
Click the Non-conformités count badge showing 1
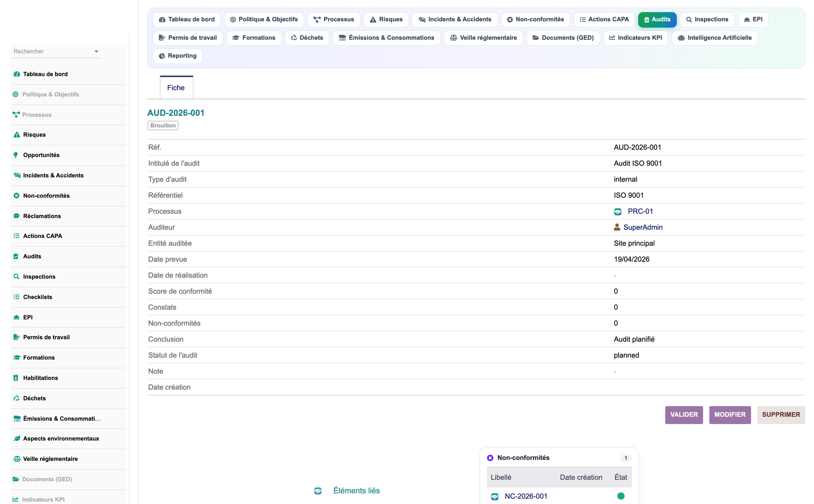tap(625, 458)
